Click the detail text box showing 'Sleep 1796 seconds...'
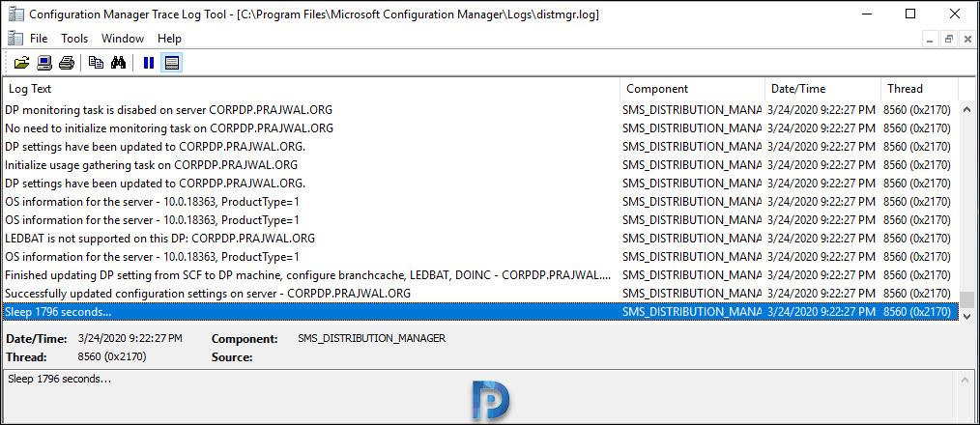The width and height of the screenshot is (980, 425). point(481,398)
